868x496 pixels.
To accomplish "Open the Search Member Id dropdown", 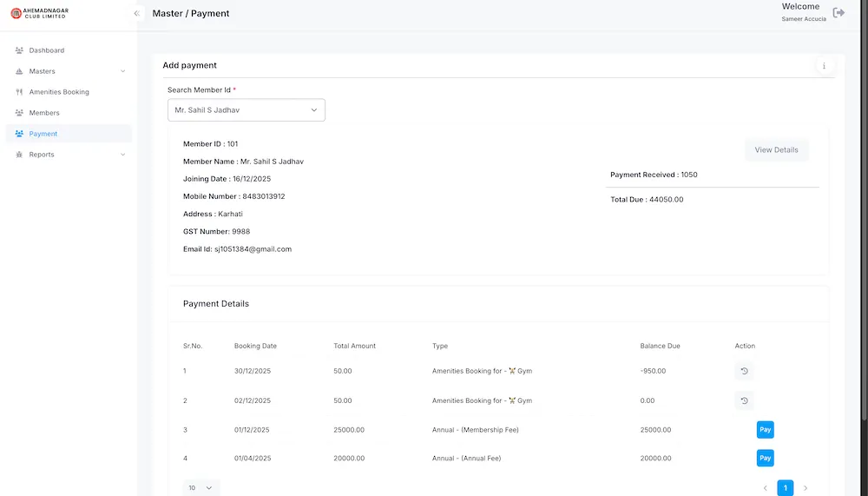I will point(247,110).
